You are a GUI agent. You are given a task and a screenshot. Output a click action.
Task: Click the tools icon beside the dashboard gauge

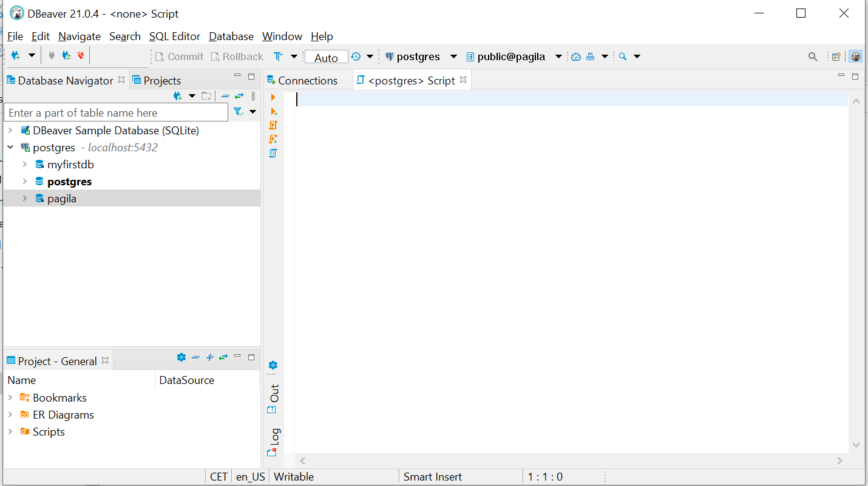pos(590,56)
